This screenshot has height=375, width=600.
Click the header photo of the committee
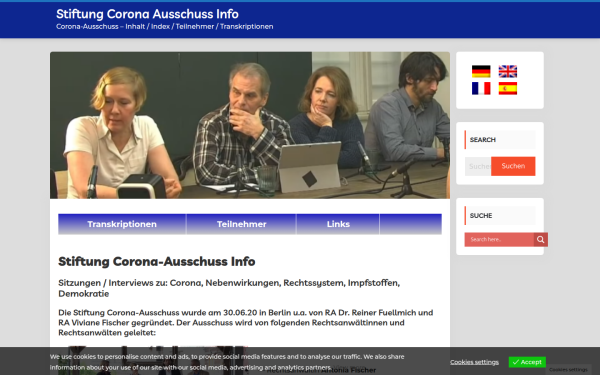tap(250, 125)
